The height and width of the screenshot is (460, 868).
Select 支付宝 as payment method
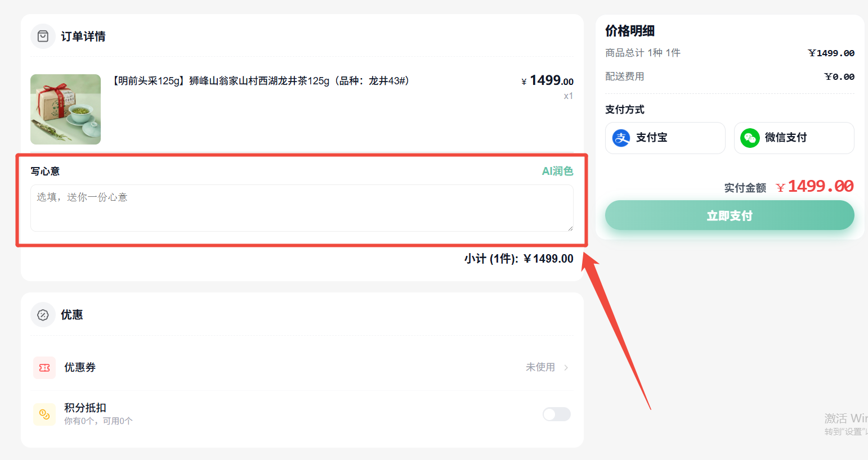(x=665, y=138)
